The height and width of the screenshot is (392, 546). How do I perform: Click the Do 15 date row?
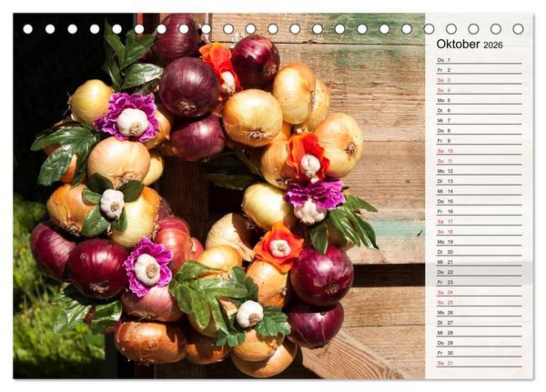480,201
